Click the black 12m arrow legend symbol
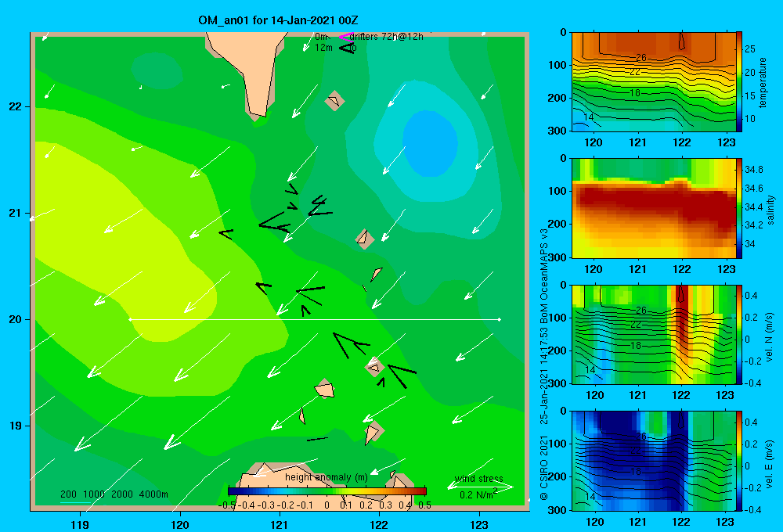Viewport: 783px width, 532px height. click(x=347, y=48)
